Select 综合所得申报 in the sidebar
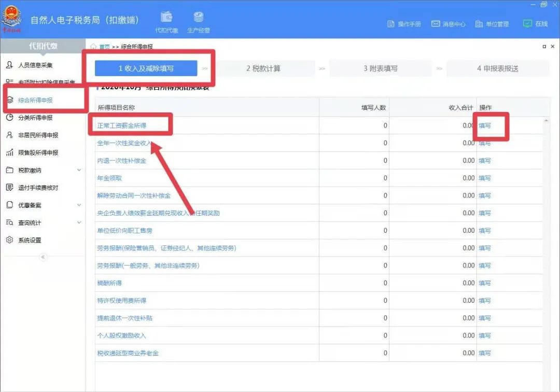 pos(35,100)
